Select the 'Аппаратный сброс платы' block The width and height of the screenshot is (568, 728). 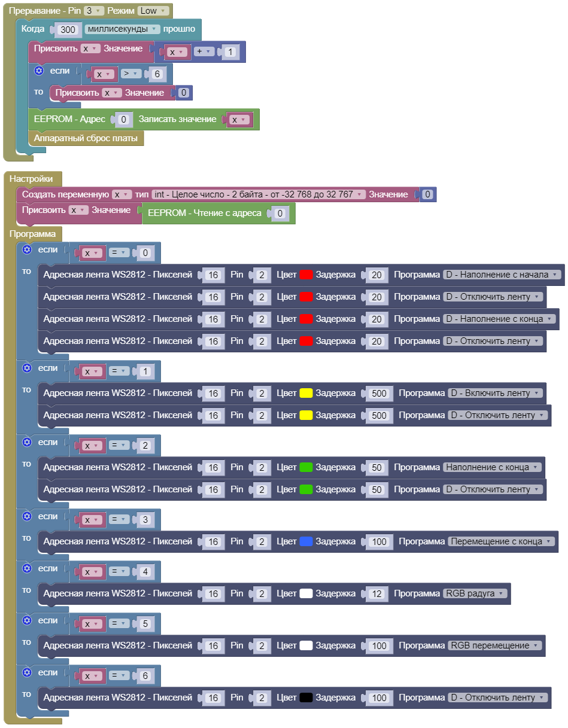pyautogui.click(x=86, y=138)
